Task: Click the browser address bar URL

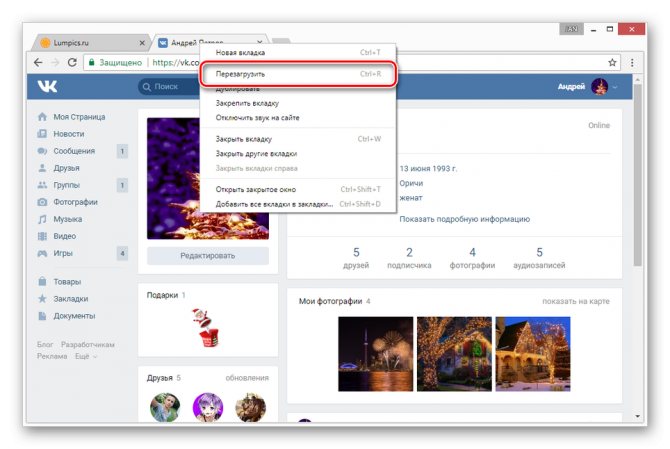Action: coord(175,62)
